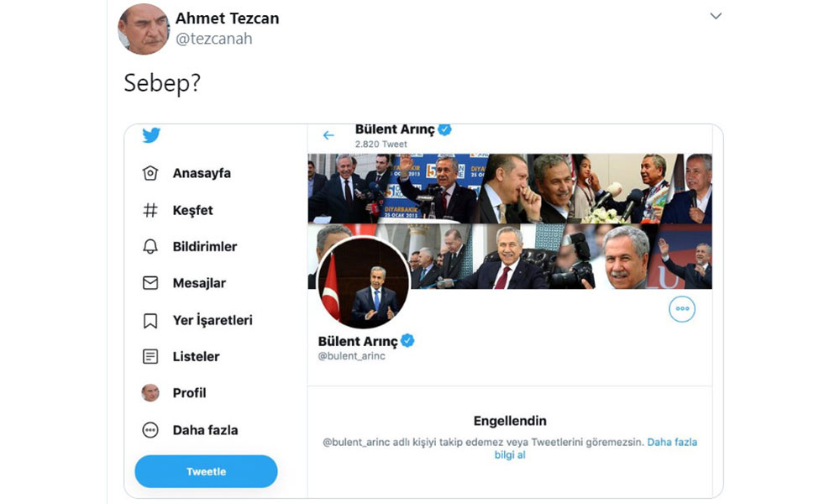Click the Daha fazla circle-dots icon

click(x=150, y=430)
